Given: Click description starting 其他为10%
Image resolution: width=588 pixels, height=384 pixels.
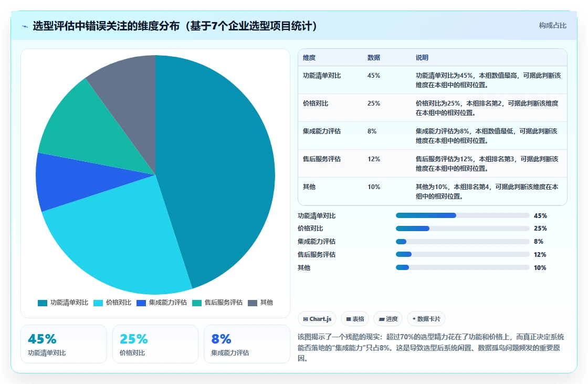Looking at the screenshot, I should 487,191.
